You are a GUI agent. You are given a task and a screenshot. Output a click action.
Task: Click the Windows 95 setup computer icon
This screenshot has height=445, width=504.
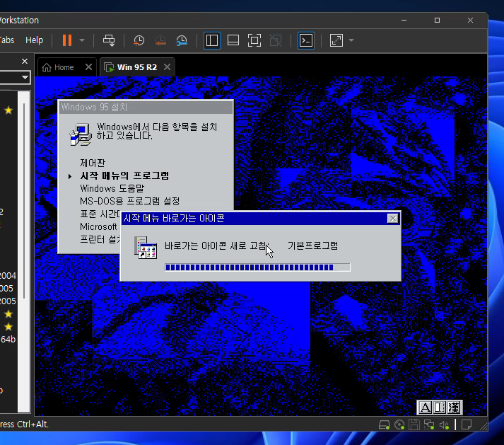point(81,134)
